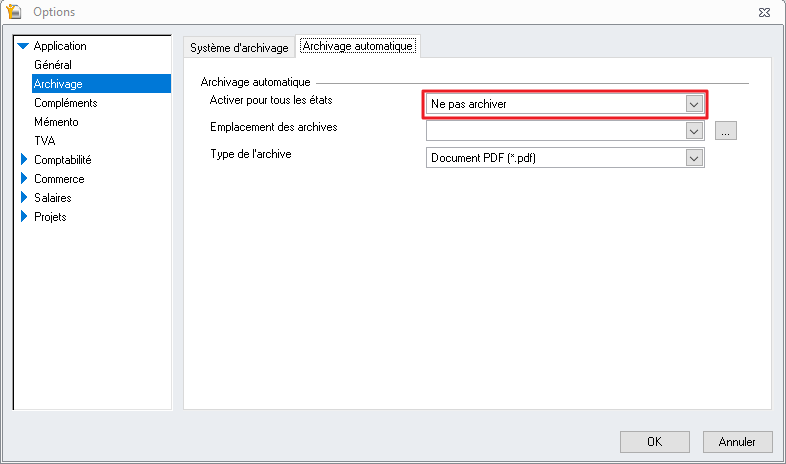Switch to the Système d'archivage tab

[x=240, y=47]
